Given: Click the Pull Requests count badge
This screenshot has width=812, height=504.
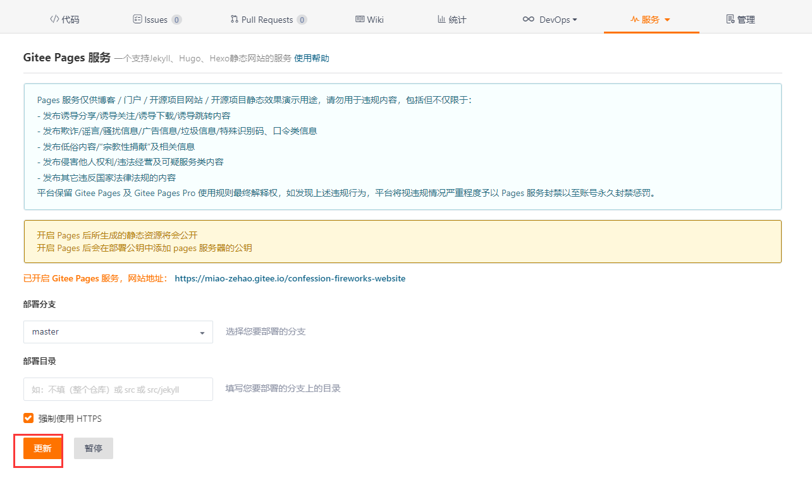Looking at the screenshot, I should [302, 20].
